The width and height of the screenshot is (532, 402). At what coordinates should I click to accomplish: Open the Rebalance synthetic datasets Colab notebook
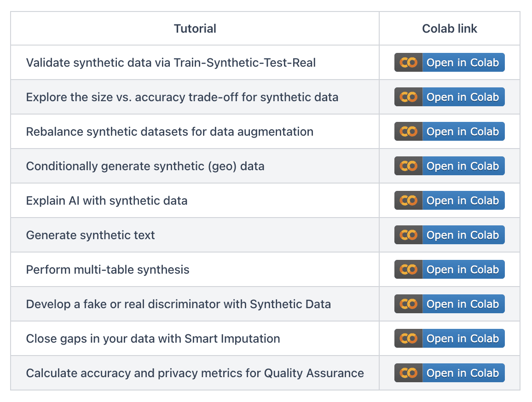(x=463, y=131)
